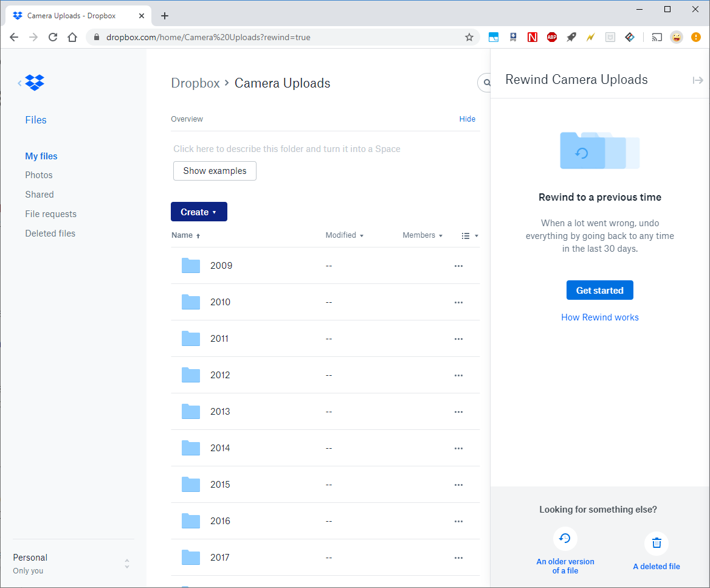Click the Show examples button
Screen dimensions: 710x588
click(215, 171)
